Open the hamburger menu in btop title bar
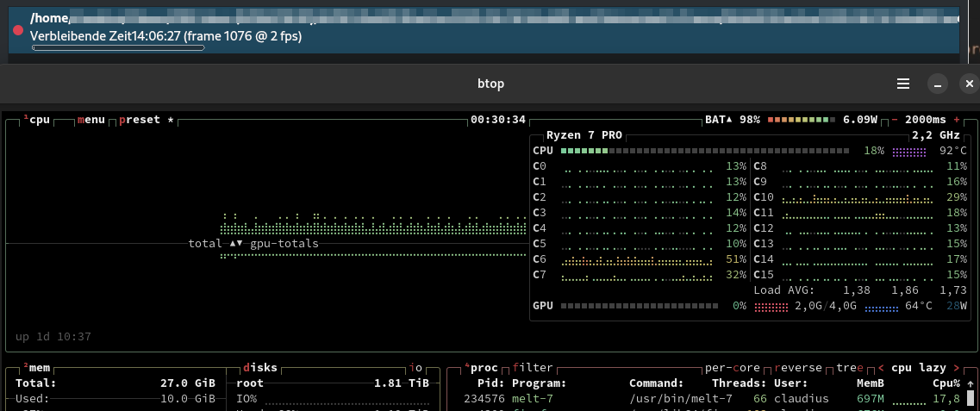The width and height of the screenshot is (980, 411). tap(903, 84)
